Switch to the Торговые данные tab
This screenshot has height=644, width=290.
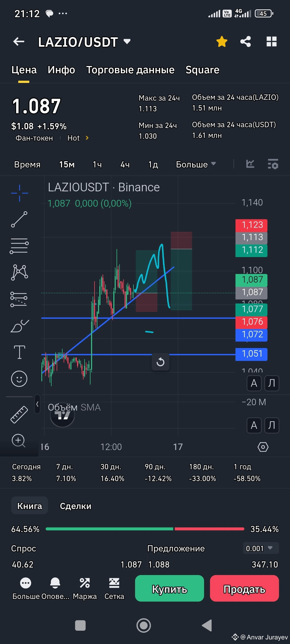pos(130,70)
